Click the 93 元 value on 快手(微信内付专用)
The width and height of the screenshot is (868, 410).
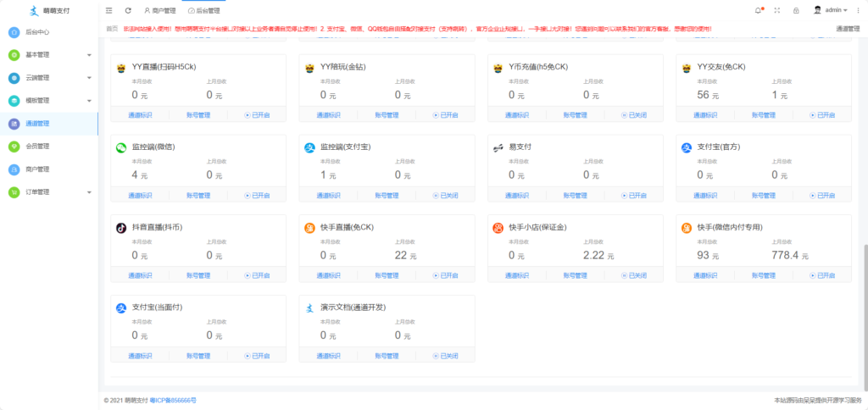708,255
